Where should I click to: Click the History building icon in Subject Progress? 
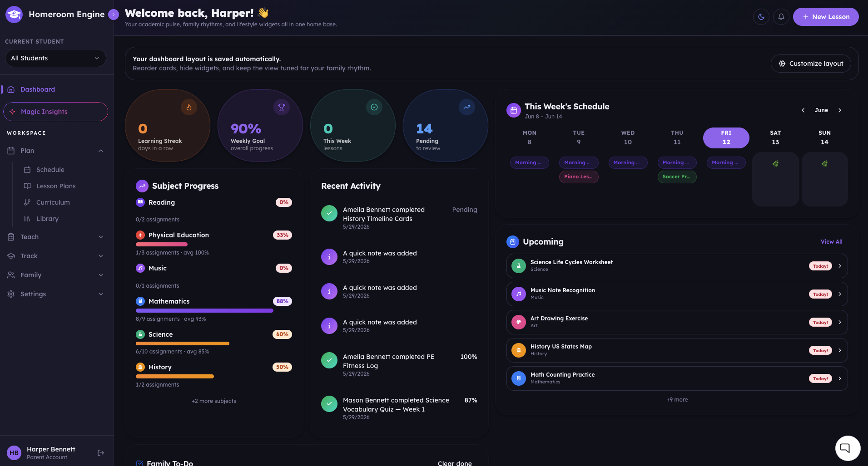pyautogui.click(x=140, y=367)
